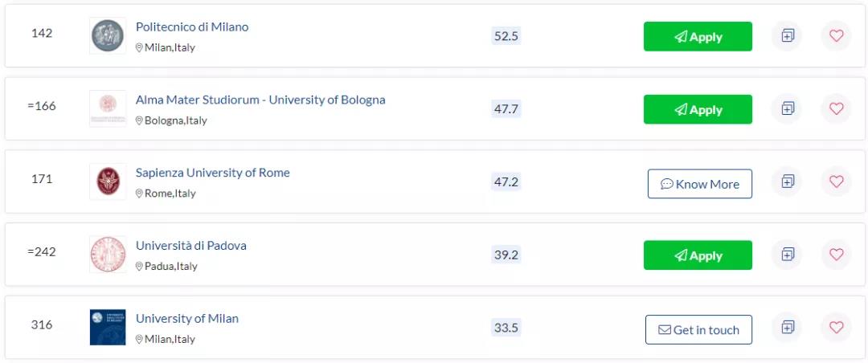The image size is (868, 363).
Task: Add Sapienza University of Rome to compare
Action: (787, 181)
